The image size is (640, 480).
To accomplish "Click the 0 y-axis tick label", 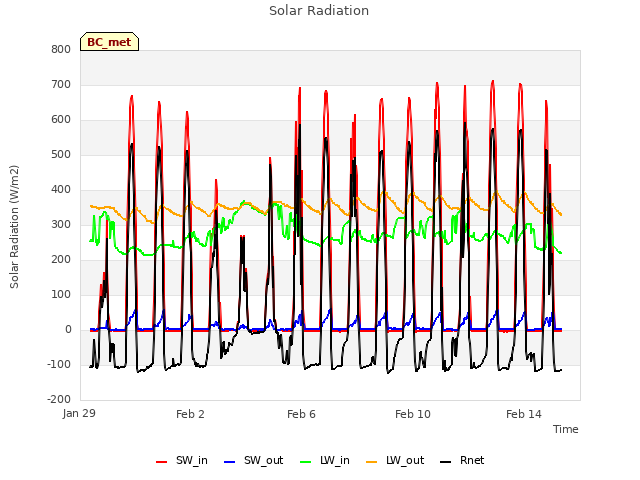I will tap(68, 330).
